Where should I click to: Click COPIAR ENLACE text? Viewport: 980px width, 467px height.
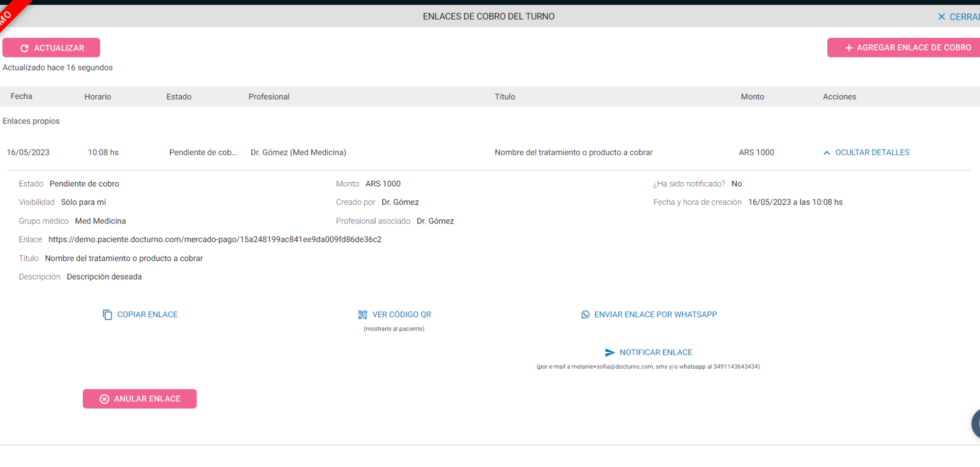point(147,315)
